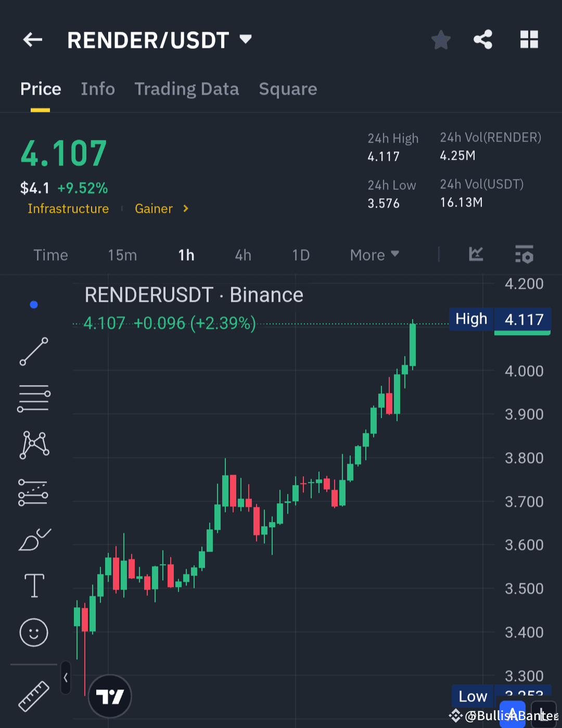Switch to the Info tab
562x728 pixels.
coord(97,89)
